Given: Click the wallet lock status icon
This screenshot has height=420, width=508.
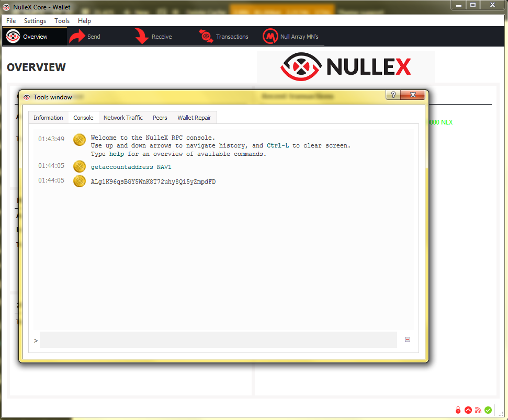Looking at the screenshot, I should pyautogui.click(x=458, y=410).
